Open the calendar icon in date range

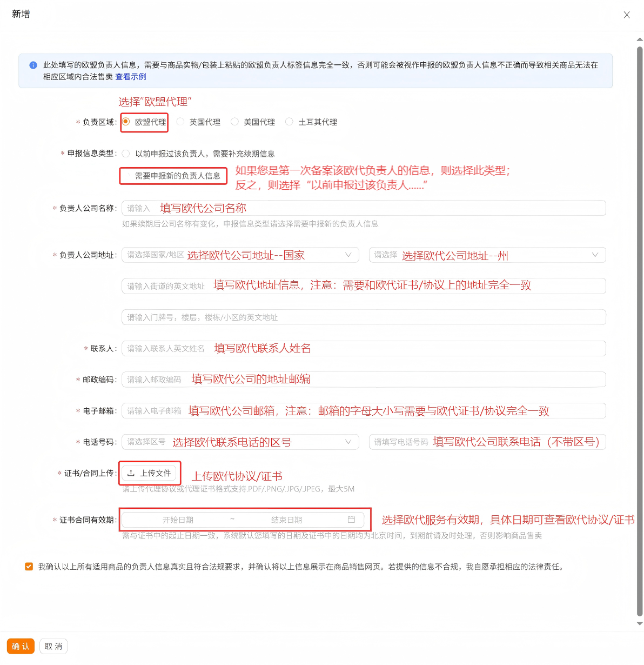pos(351,520)
